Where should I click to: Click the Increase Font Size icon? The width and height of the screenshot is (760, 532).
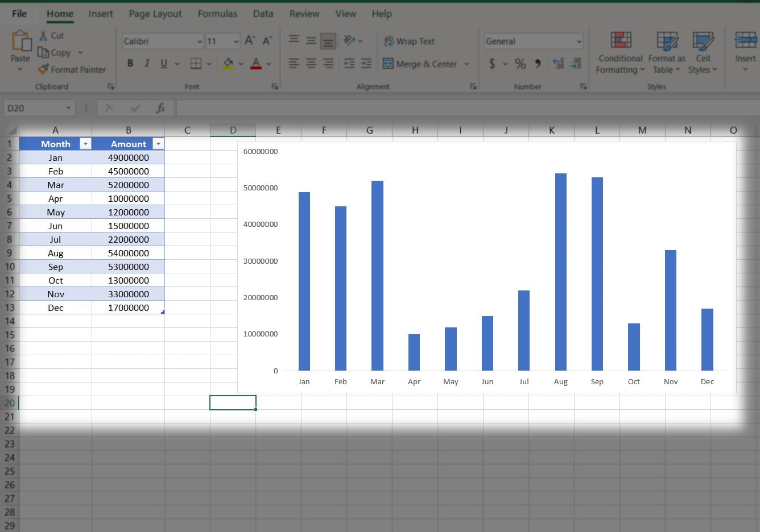249,40
